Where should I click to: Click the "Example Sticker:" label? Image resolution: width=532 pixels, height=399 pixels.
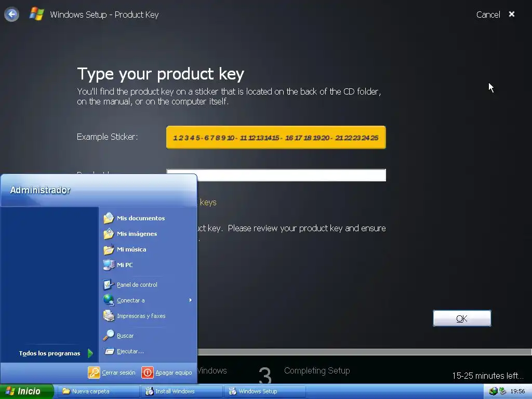coord(107,137)
